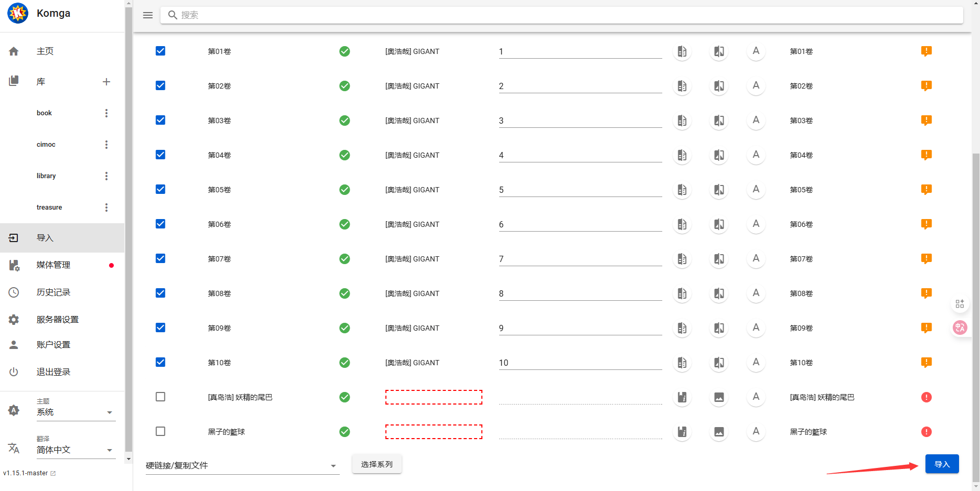Viewport: 980px width, 491px height.
Task: Go to 媒体管理 in the sidebar
Action: [53, 265]
